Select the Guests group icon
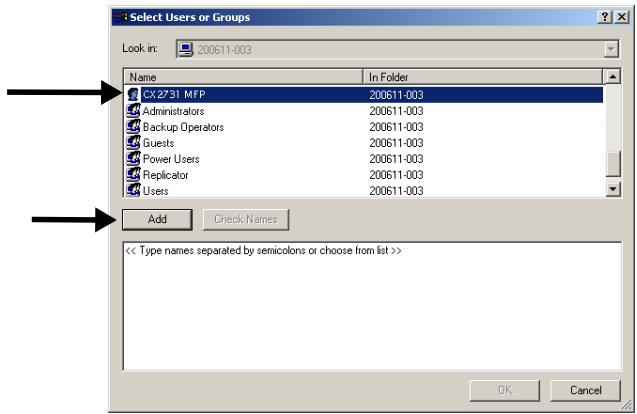 [133, 143]
